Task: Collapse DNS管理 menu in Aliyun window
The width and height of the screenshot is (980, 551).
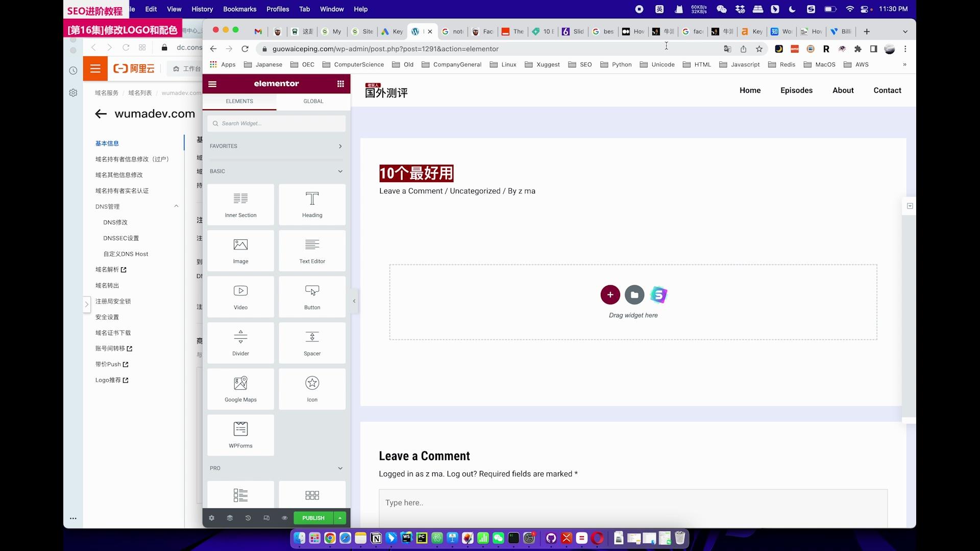Action: pos(177,206)
